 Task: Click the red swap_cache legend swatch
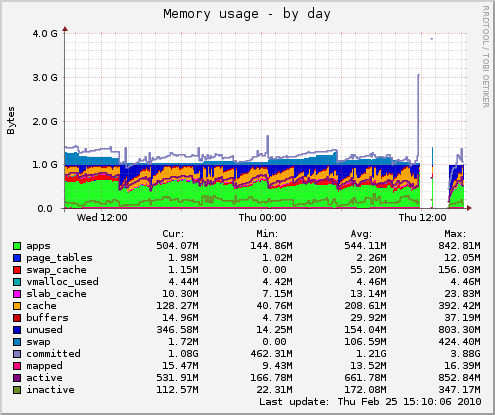tap(17, 270)
